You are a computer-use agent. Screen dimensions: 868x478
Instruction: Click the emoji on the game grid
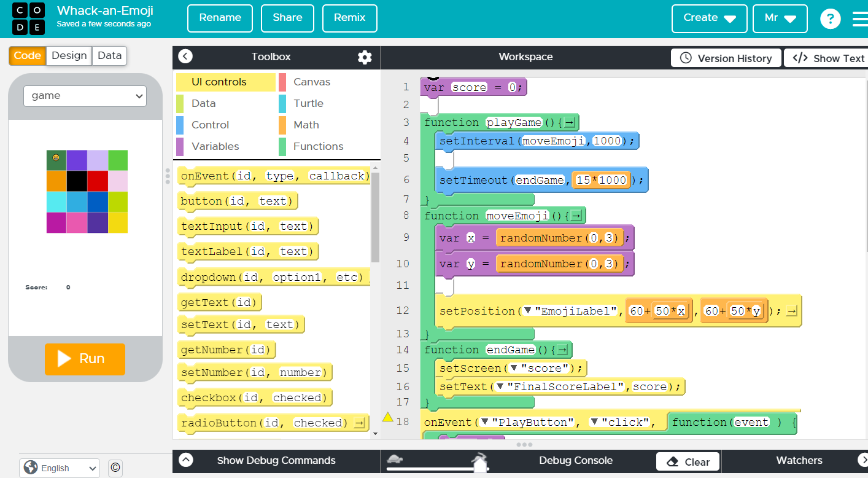[x=56, y=158]
